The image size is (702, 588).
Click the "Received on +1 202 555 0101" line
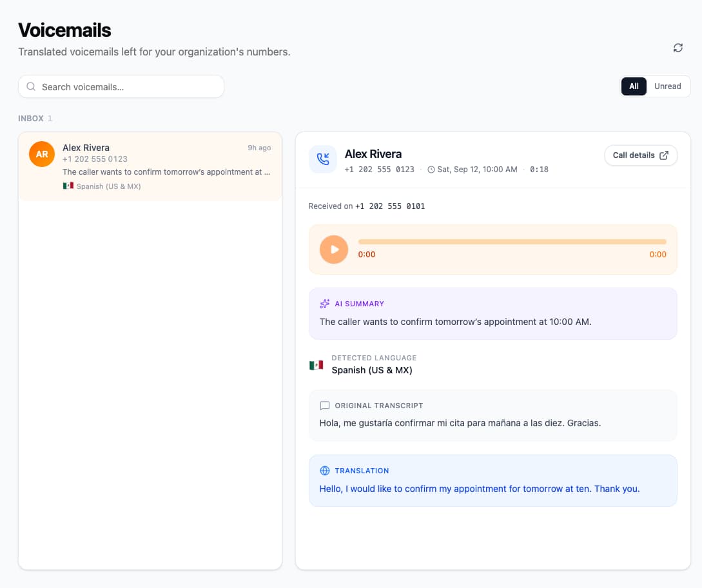[x=367, y=206]
